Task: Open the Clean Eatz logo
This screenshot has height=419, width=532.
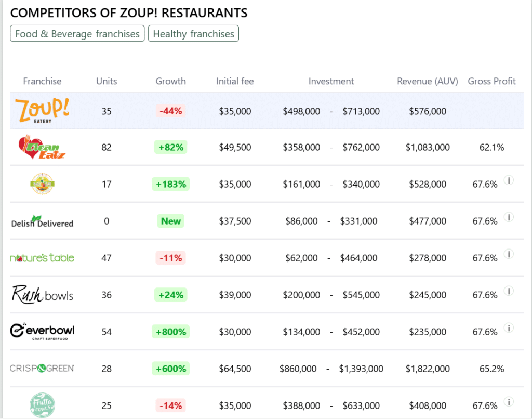Action: pos(42,147)
